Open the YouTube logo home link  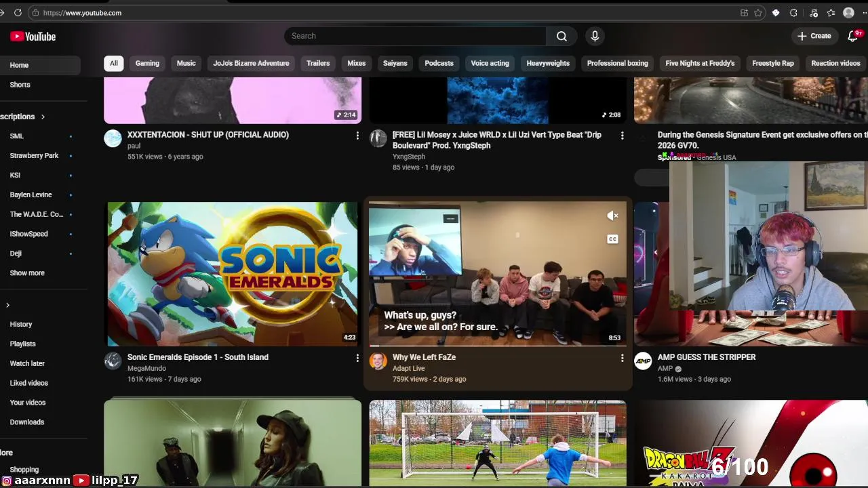click(x=33, y=37)
